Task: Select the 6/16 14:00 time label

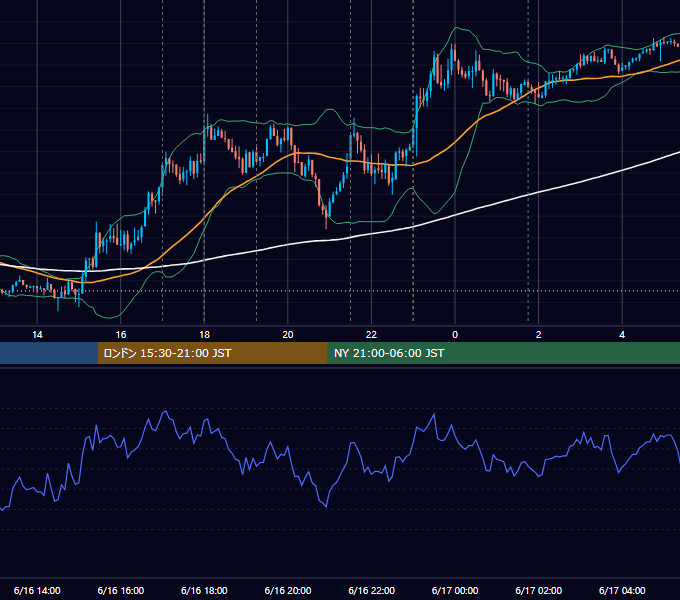Action: click(37, 590)
